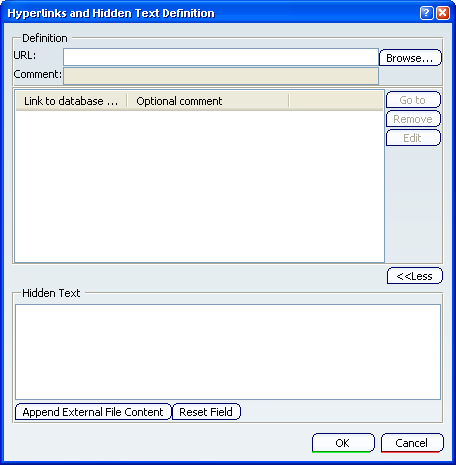456x465 pixels.
Task: Collapse dialog with the <<Less button
Action: coord(415,276)
